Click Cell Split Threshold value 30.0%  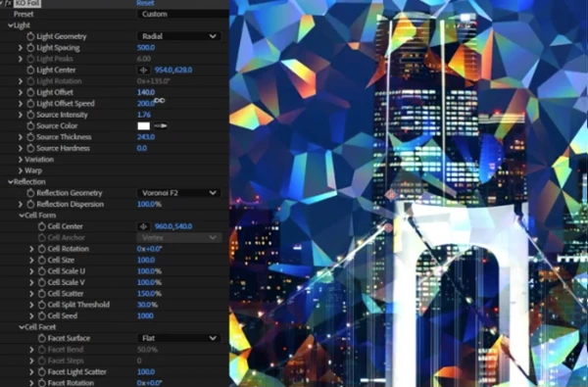pos(147,305)
